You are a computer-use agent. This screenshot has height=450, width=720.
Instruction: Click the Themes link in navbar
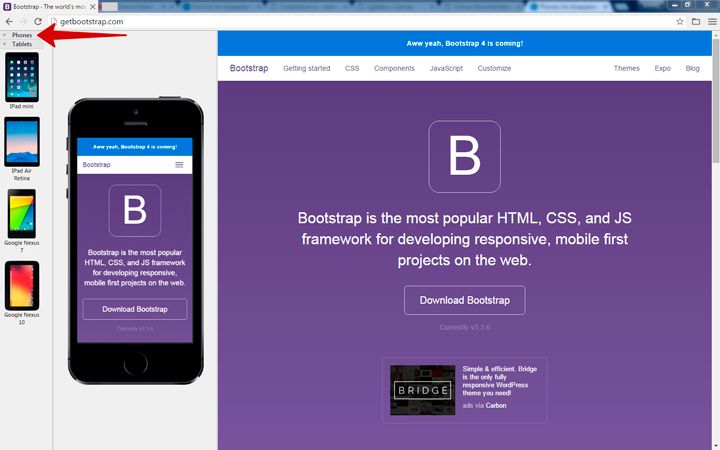click(x=626, y=69)
